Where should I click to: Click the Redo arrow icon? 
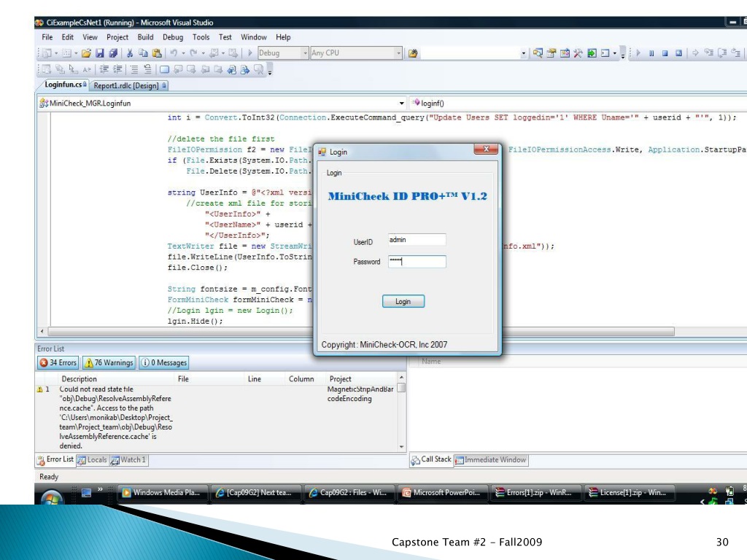pyautogui.click(x=193, y=53)
